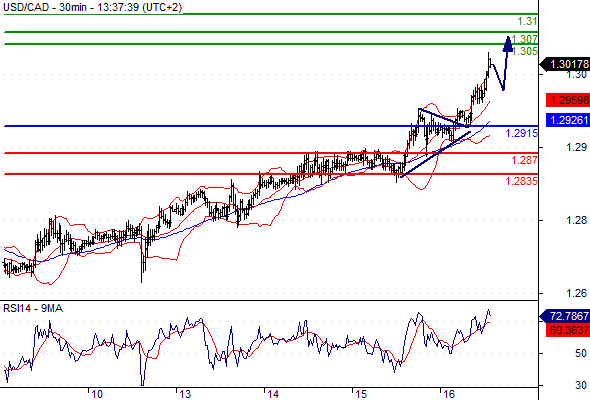Select the date axis label 10
Image resolution: width=590 pixels, height=400 pixels.
coord(97,394)
